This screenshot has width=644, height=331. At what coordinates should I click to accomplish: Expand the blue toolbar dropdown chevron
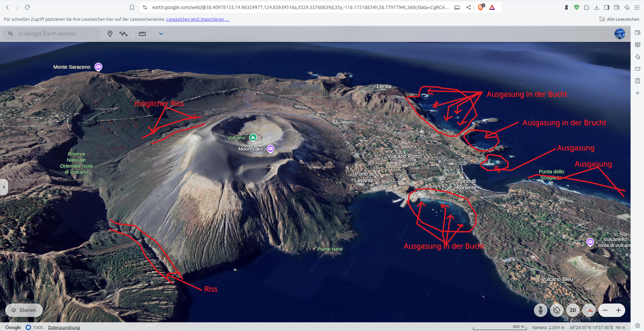pos(161,34)
